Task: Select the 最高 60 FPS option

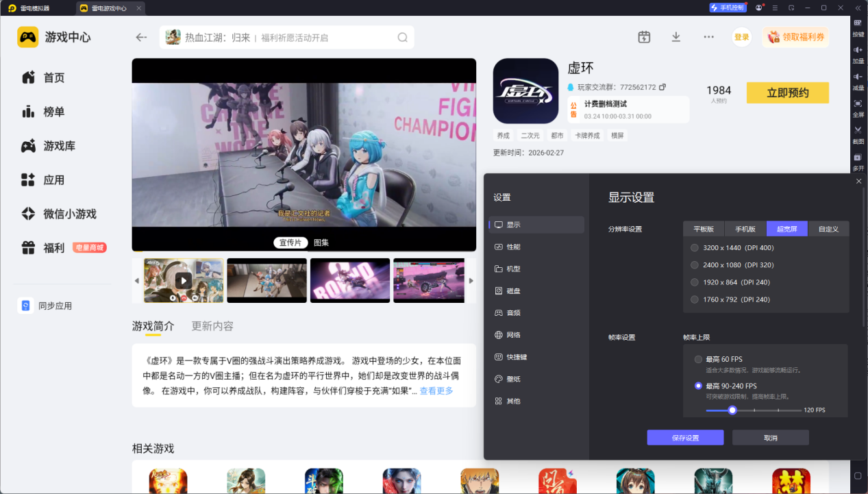Action: (698, 359)
